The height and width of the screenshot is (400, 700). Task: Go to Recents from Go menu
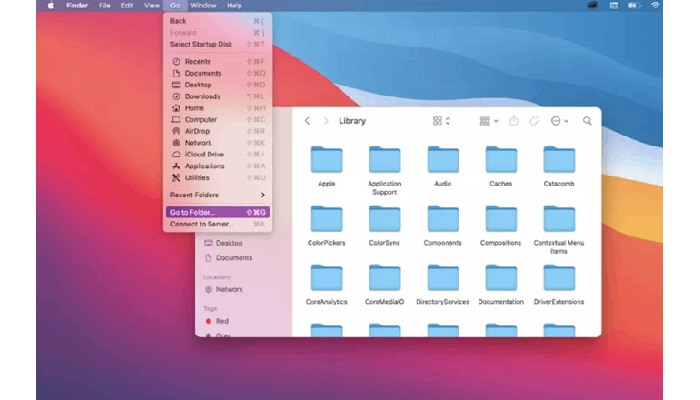[x=217, y=62]
